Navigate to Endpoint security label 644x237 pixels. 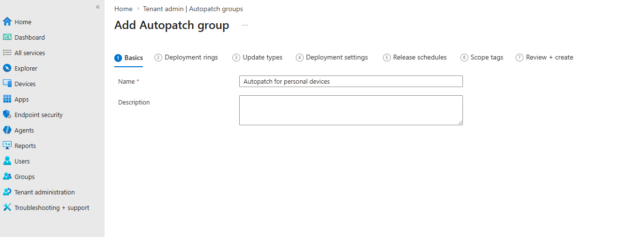pyautogui.click(x=39, y=115)
